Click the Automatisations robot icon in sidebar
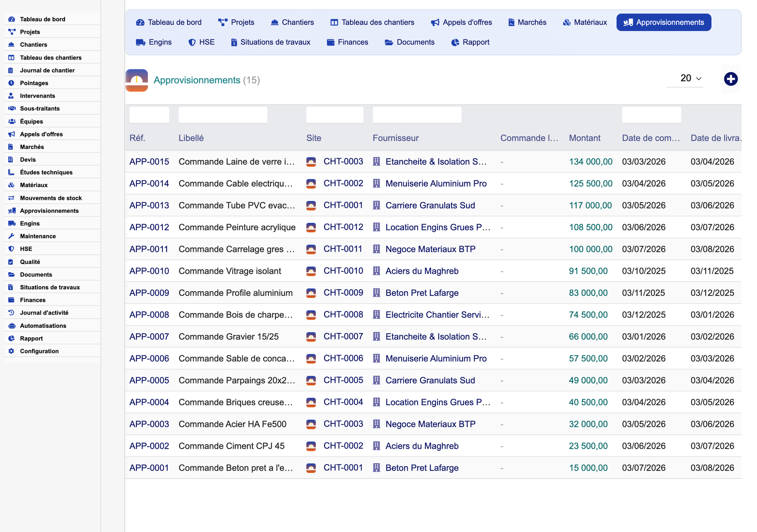This screenshot has width=757, height=532. coord(12,325)
